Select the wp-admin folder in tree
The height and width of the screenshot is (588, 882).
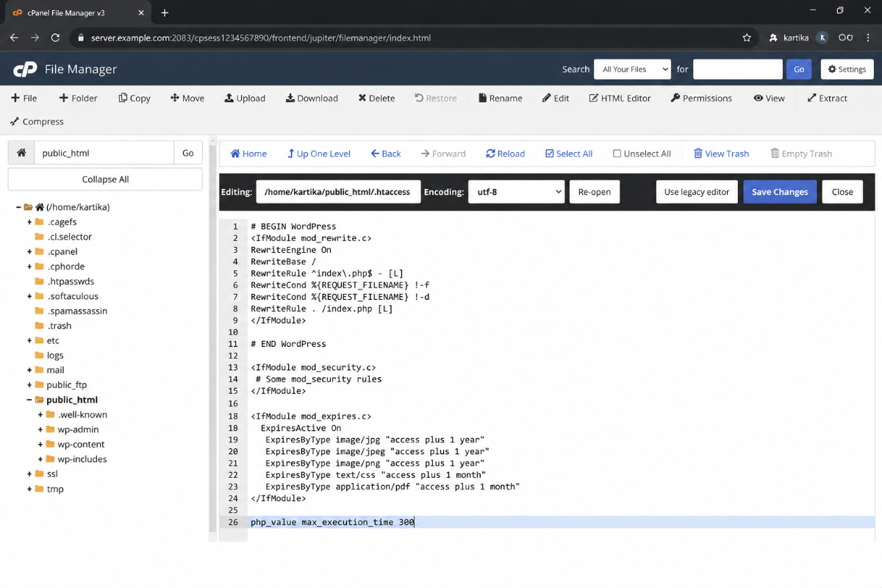point(78,429)
